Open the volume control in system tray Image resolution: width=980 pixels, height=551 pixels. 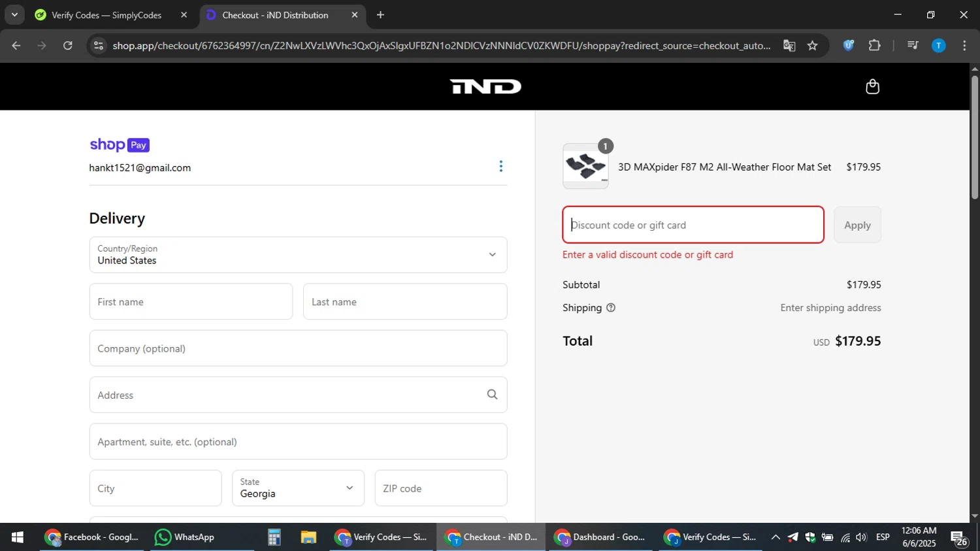pyautogui.click(x=862, y=537)
